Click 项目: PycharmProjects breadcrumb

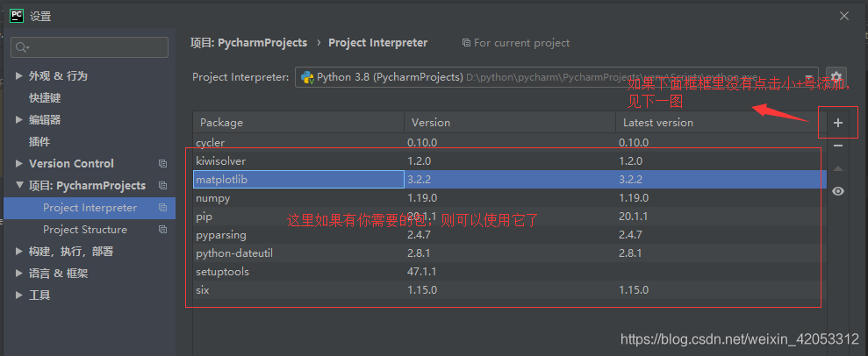click(x=248, y=43)
